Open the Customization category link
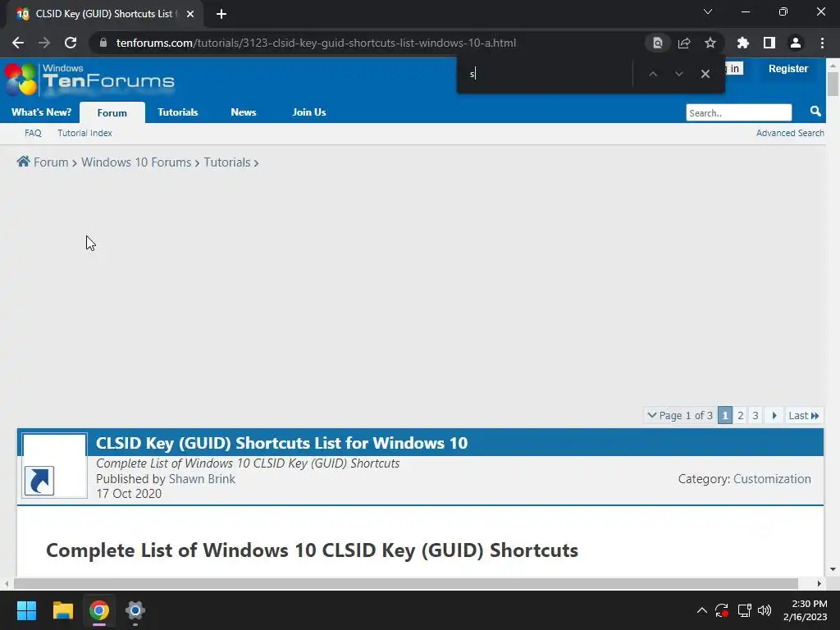Image resolution: width=840 pixels, height=630 pixels. click(772, 478)
